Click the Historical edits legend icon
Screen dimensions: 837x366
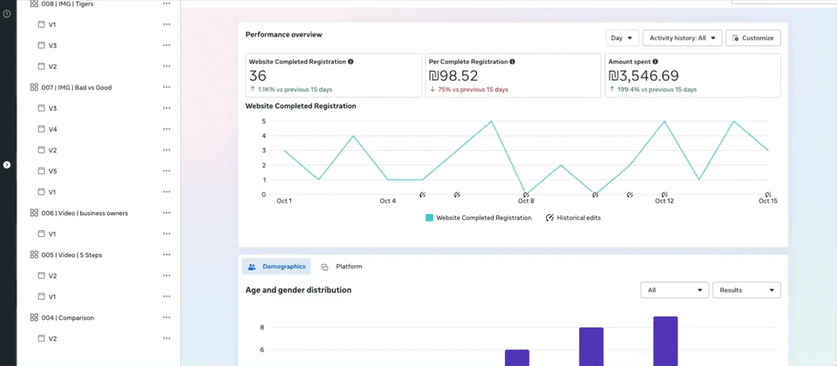[x=549, y=218]
